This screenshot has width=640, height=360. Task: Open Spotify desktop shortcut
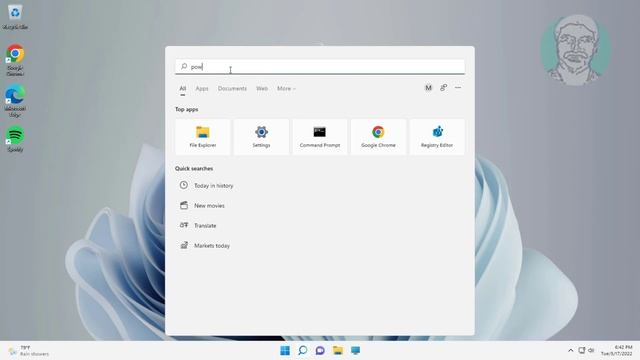pyautogui.click(x=15, y=139)
